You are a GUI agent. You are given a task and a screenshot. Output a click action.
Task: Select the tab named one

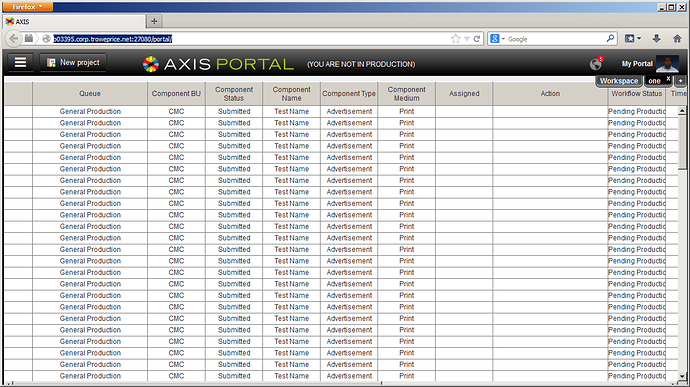pos(654,81)
